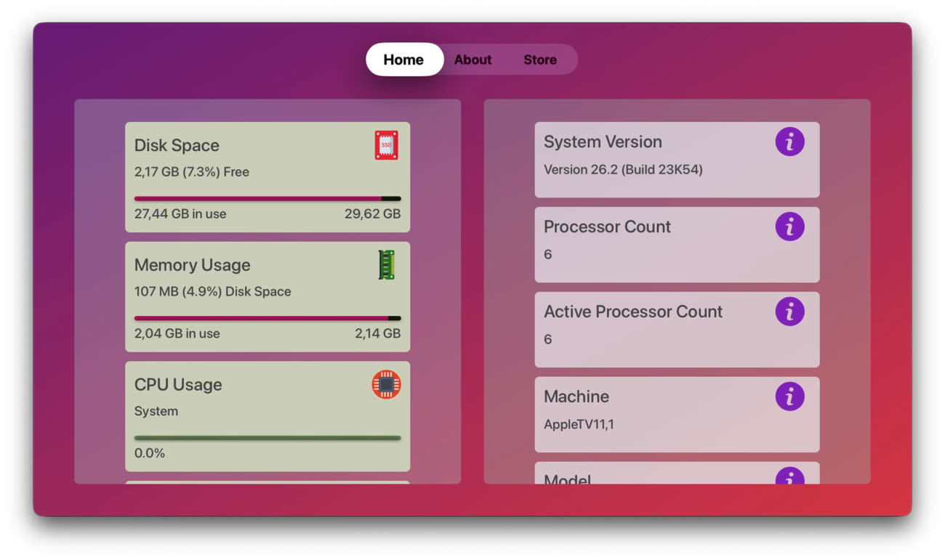Select the Memory Usage card heading
This screenshot has height=560, width=945.
pos(192,265)
